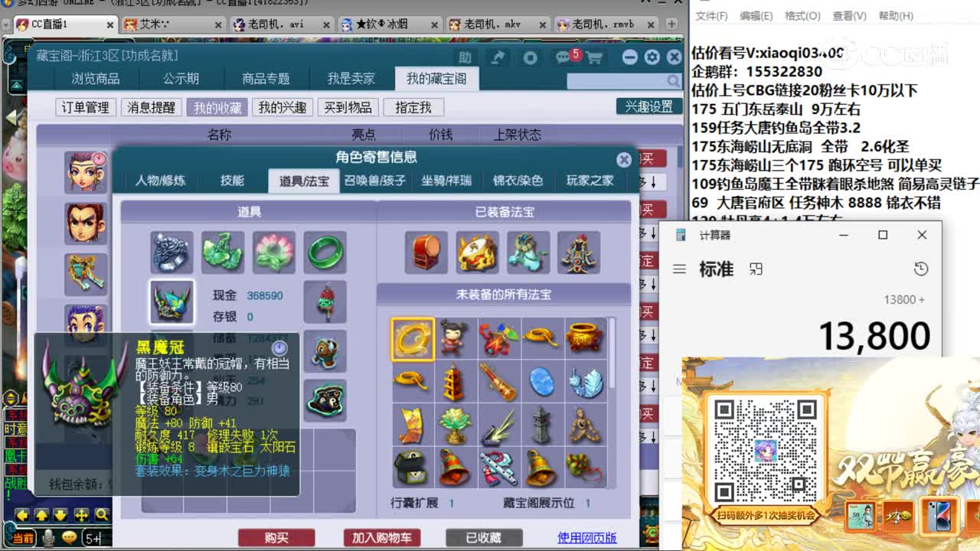Select the green jade bracelet item
Screen dimensions: 980x551
(325, 252)
